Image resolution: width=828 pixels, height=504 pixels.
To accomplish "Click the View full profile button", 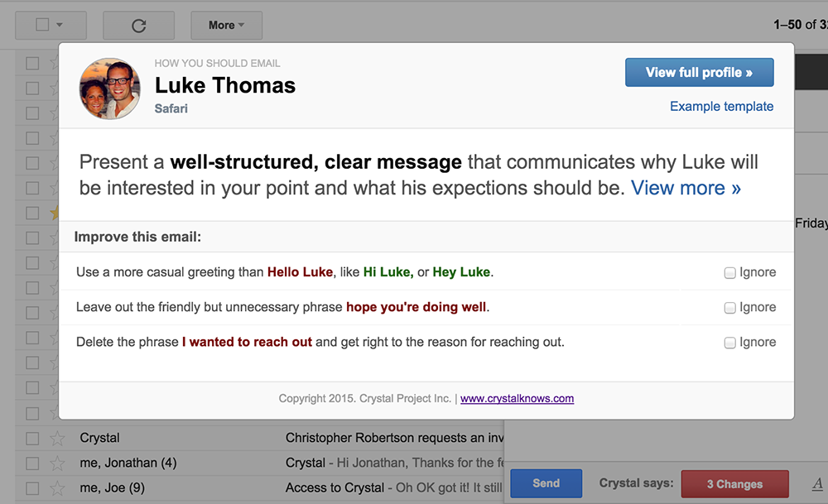I will click(699, 72).
